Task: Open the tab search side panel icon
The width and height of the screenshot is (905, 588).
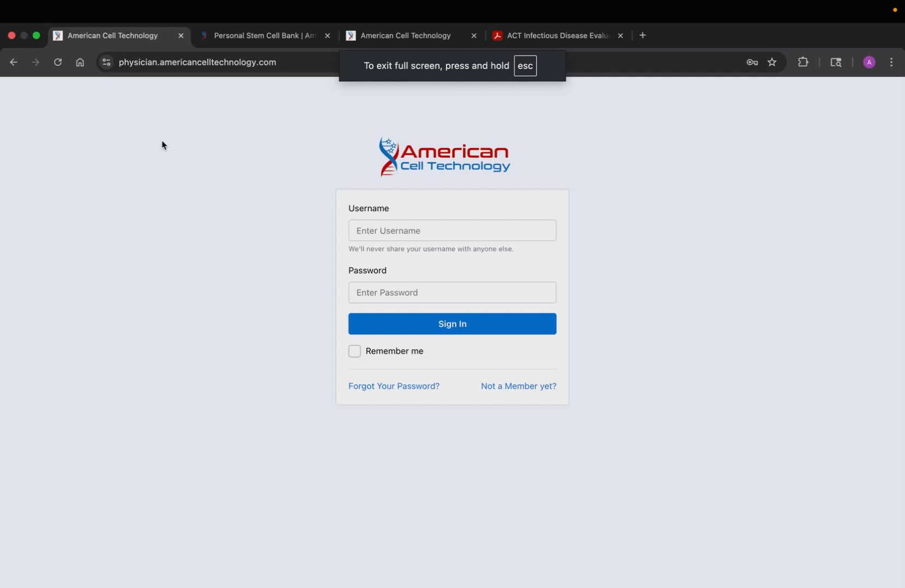Action: [x=836, y=62]
